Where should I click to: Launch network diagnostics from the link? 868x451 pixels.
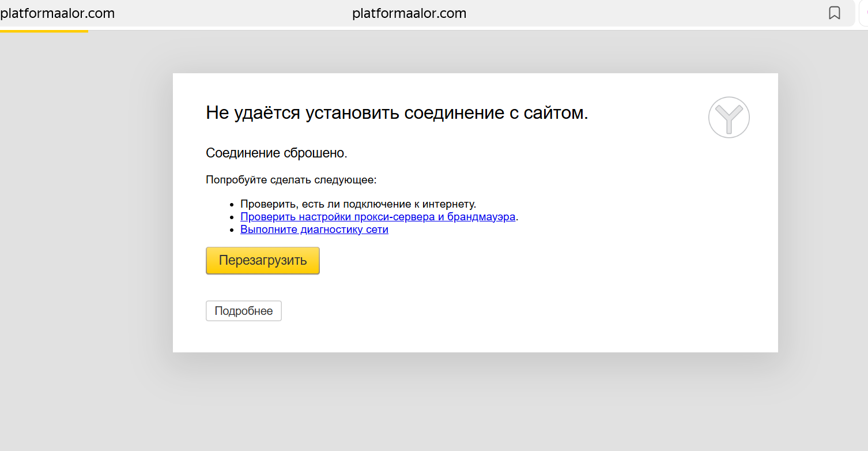(x=314, y=229)
